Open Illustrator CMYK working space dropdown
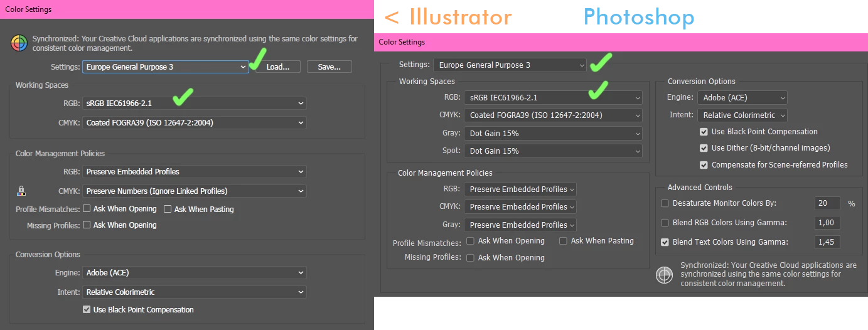 [195, 122]
